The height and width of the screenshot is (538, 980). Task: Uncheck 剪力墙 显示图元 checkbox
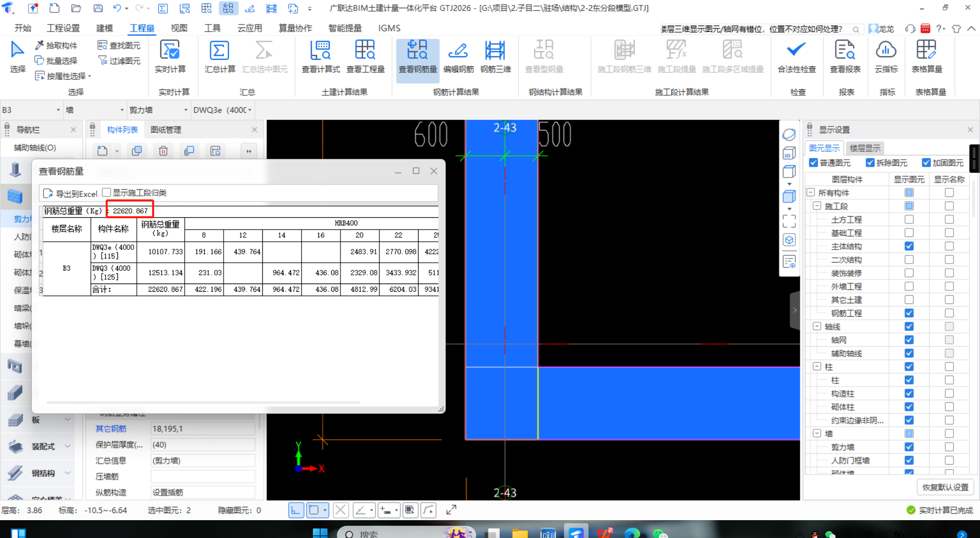click(909, 447)
